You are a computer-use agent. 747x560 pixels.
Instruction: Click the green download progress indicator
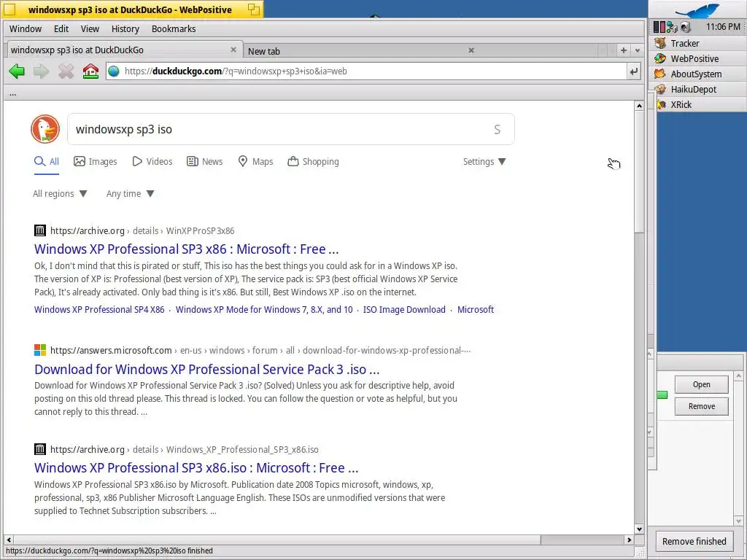pos(662,395)
